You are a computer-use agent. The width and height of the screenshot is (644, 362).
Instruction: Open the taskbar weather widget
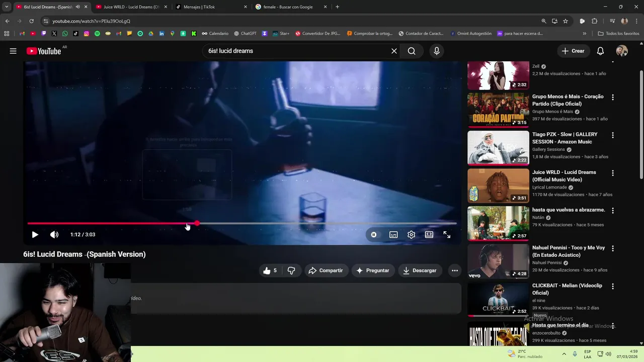tap(525, 354)
